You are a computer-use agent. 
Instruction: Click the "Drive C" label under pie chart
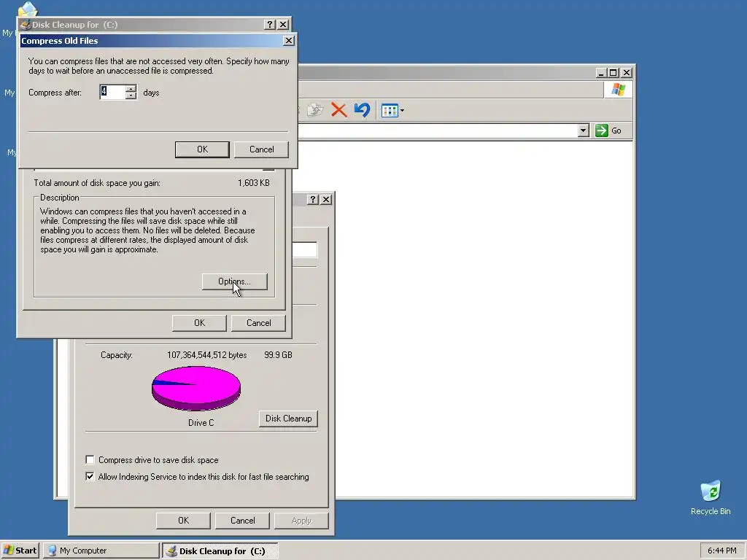pyautogui.click(x=201, y=422)
